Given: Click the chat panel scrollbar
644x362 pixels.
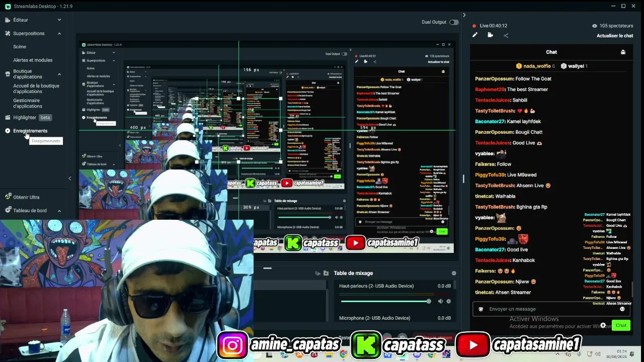Looking at the screenshot, I should [x=632, y=289].
